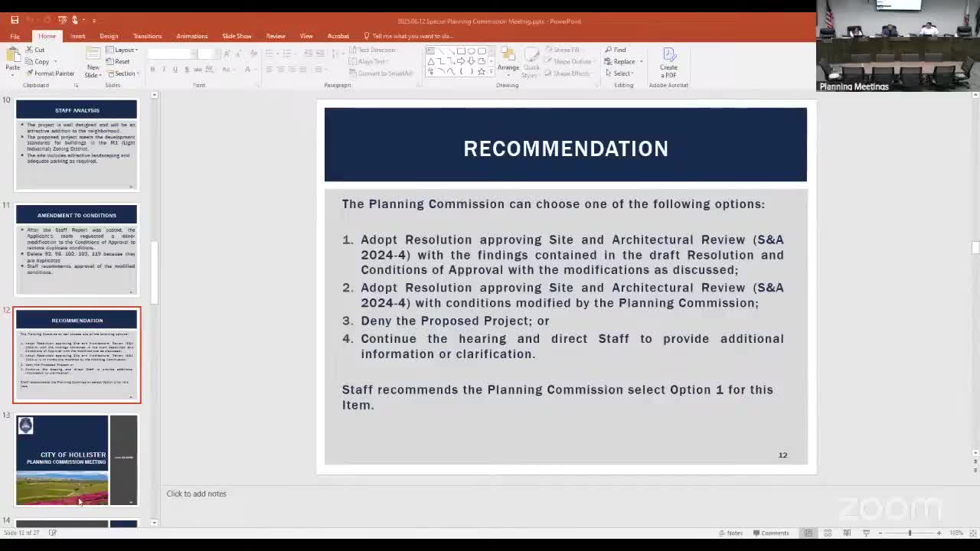Screen dimensions: 980x551
Task: Reset the slide layout with Reset
Action: pyautogui.click(x=118, y=62)
